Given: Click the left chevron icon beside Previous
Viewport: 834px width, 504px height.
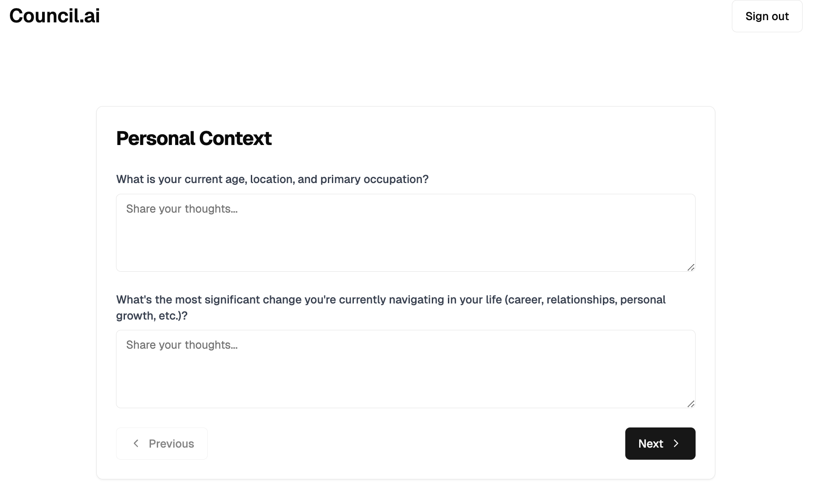Looking at the screenshot, I should pos(136,443).
